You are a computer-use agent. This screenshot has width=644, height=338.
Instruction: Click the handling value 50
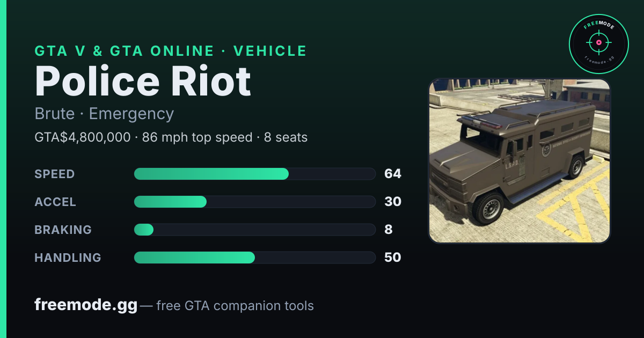click(393, 258)
